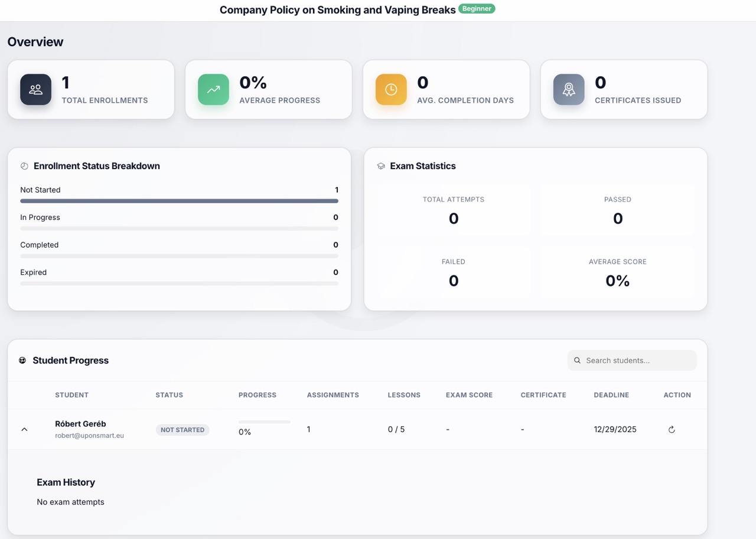756x539 pixels.
Task: Click the Avg. Completion Days clock icon
Action: pos(390,90)
